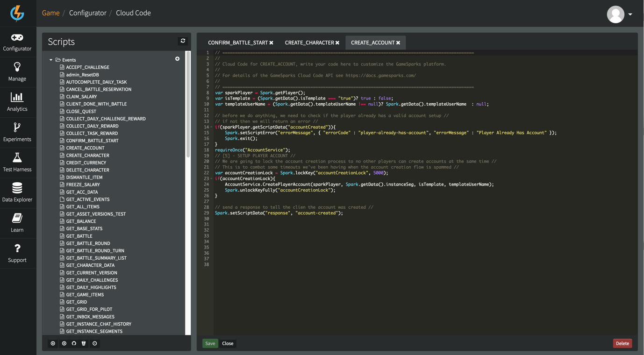Open the DELETE_CHARACTER script
The height and width of the screenshot is (355, 644).
87,170
